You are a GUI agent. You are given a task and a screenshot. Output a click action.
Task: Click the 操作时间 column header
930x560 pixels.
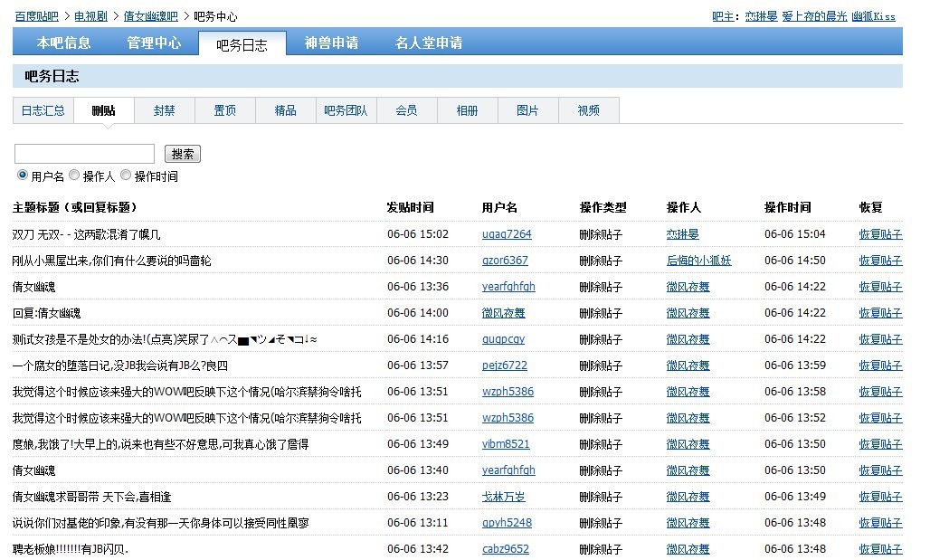pos(788,207)
